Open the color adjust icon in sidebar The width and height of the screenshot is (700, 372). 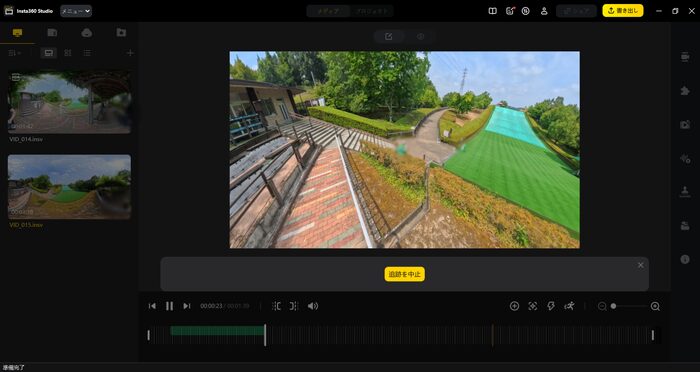[685, 158]
